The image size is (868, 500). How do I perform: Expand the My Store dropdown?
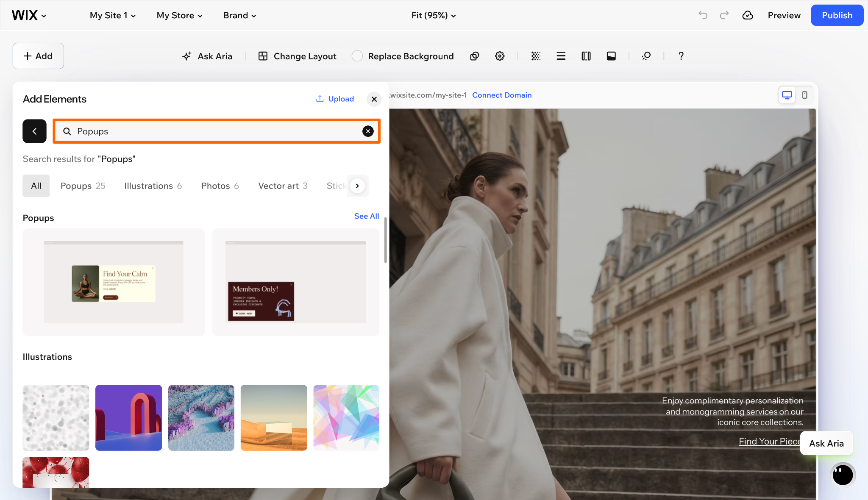coord(180,15)
